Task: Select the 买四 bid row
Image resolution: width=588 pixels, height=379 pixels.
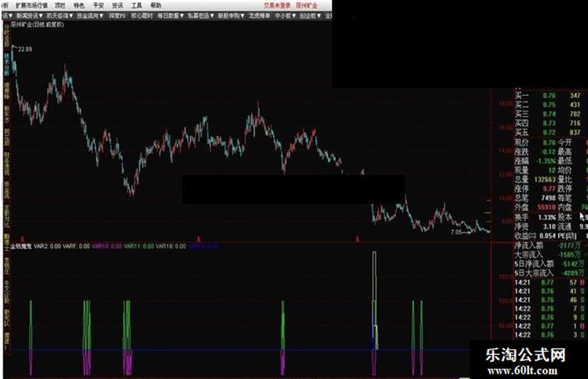Action: coord(549,123)
